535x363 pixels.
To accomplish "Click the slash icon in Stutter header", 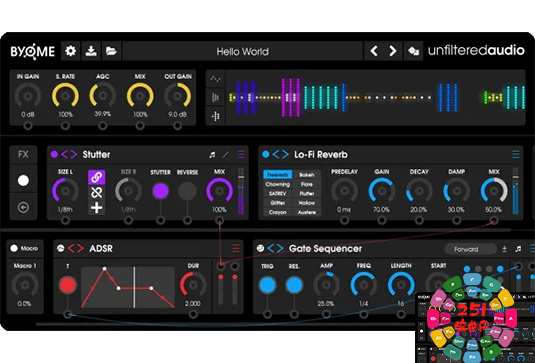I will (225, 155).
